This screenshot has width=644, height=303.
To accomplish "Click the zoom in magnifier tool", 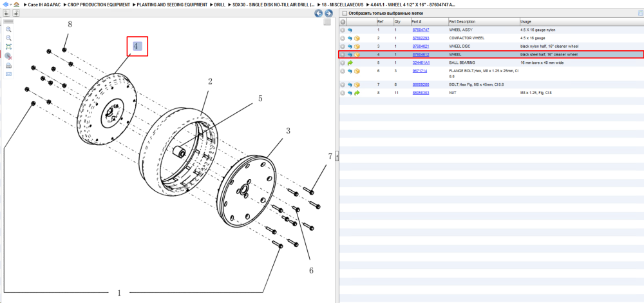I will (8, 30).
